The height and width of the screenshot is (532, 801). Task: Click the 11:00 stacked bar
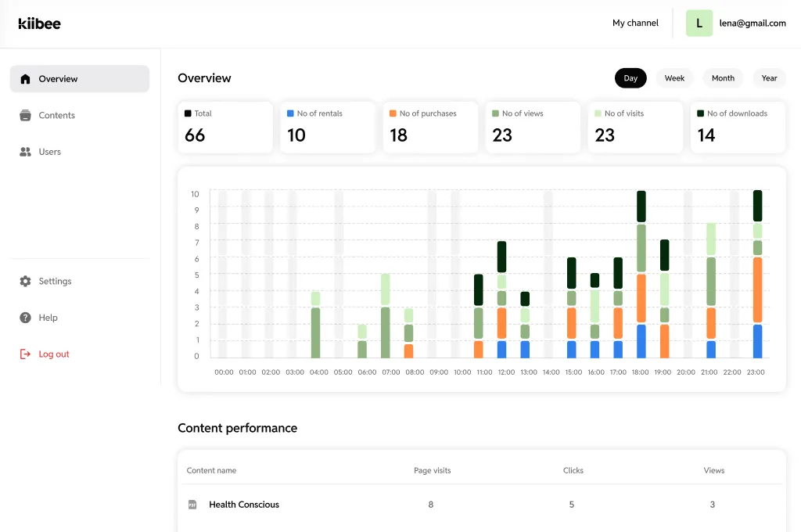pos(479,316)
